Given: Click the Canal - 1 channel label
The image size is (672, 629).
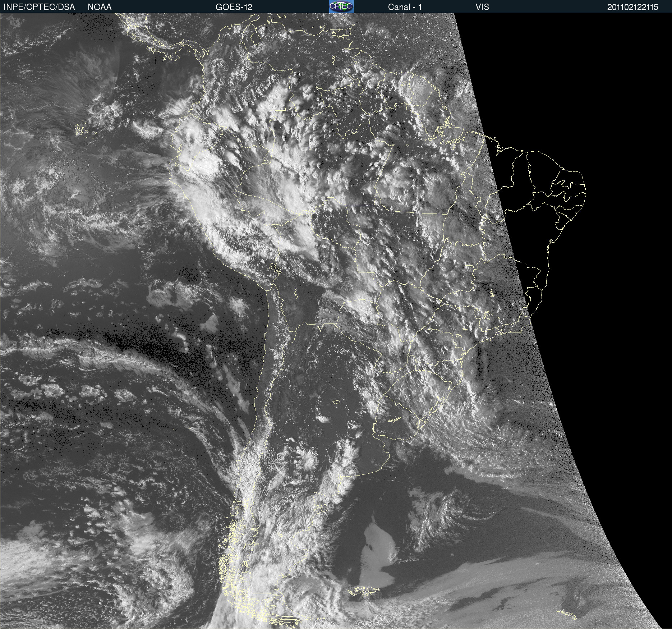Looking at the screenshot, I should (405, 7).
